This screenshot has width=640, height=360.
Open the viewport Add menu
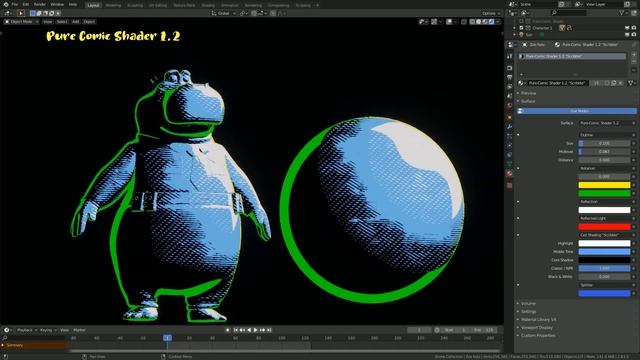pos(76,22)
